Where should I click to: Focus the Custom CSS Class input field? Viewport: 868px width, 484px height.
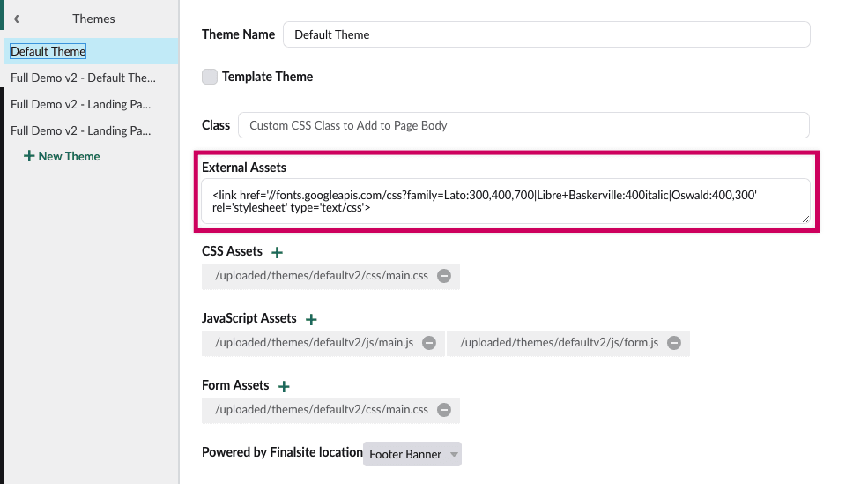(x=523, y=125)
